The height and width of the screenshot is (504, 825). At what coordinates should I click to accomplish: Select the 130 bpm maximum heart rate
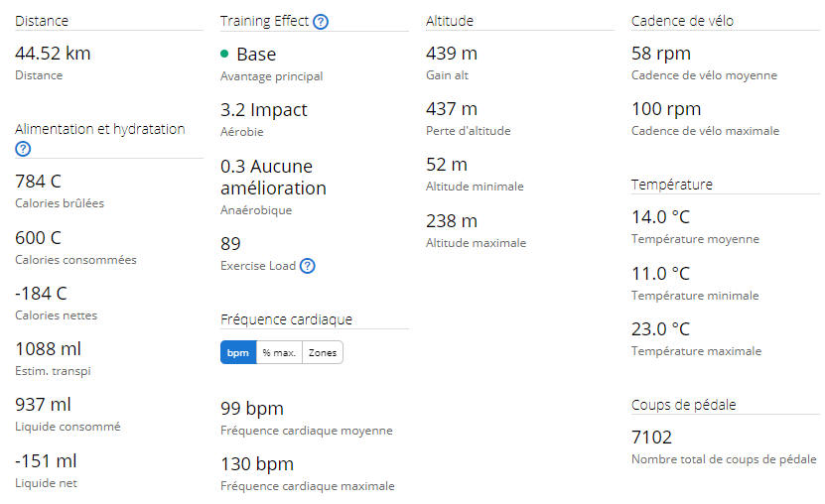point(257,464)
